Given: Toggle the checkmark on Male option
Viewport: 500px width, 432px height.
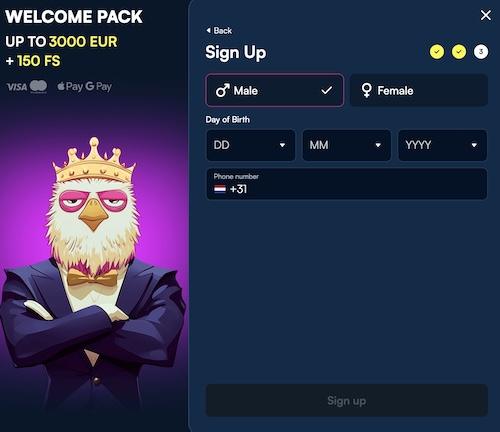Looking at the screenshot, I should (326, 90).
